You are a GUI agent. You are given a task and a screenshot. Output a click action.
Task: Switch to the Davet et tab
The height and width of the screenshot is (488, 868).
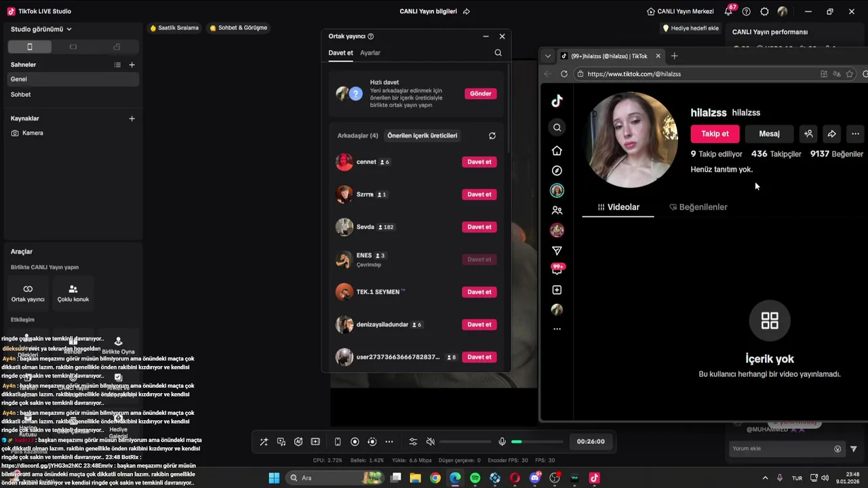[x=340, y=53]
